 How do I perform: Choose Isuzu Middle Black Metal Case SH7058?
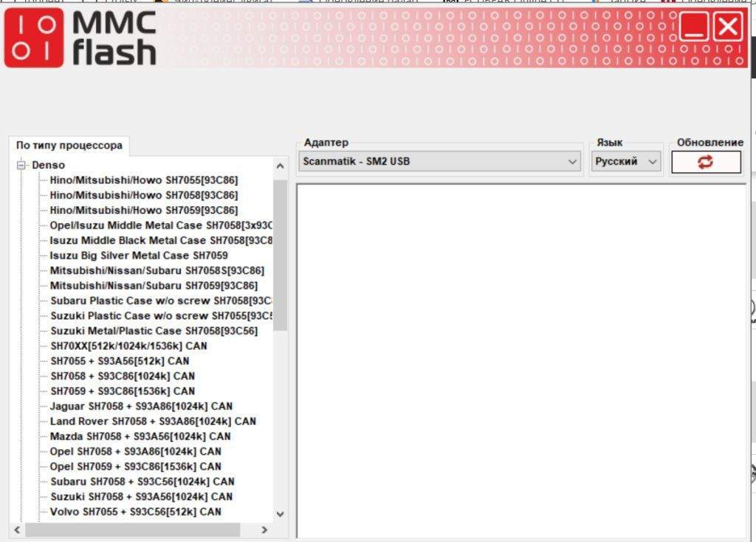(x=161, y=241)
